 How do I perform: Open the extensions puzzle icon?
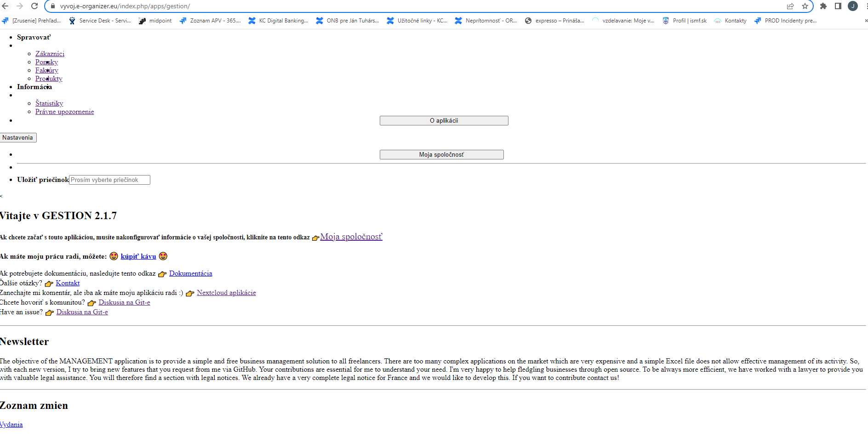click(823, 6)
